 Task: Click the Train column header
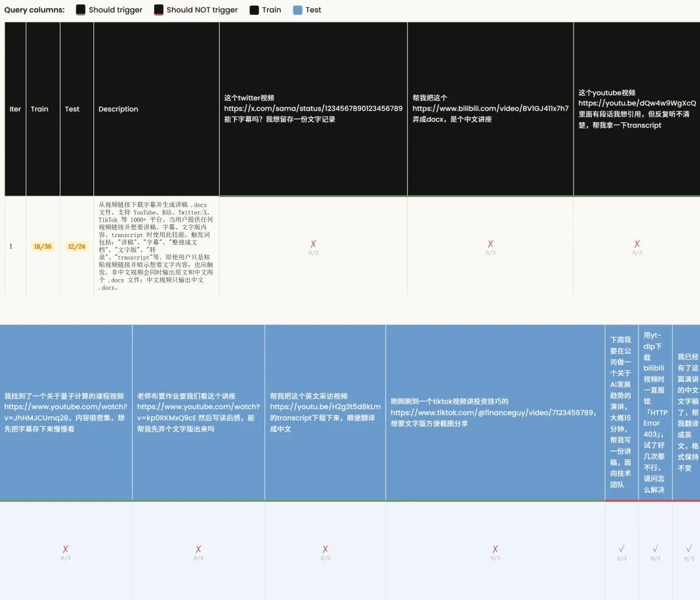click(x=43, y=109)
